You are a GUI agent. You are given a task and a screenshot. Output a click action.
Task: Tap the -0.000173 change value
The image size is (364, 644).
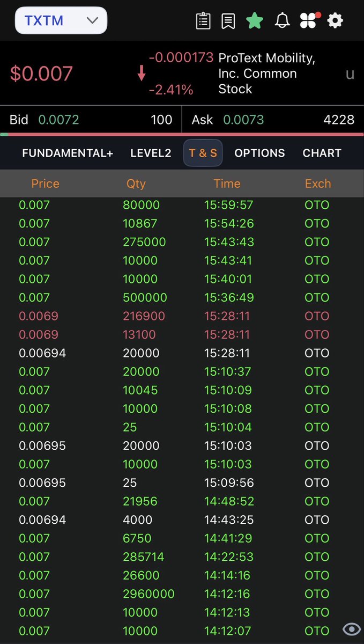(181, 57)
